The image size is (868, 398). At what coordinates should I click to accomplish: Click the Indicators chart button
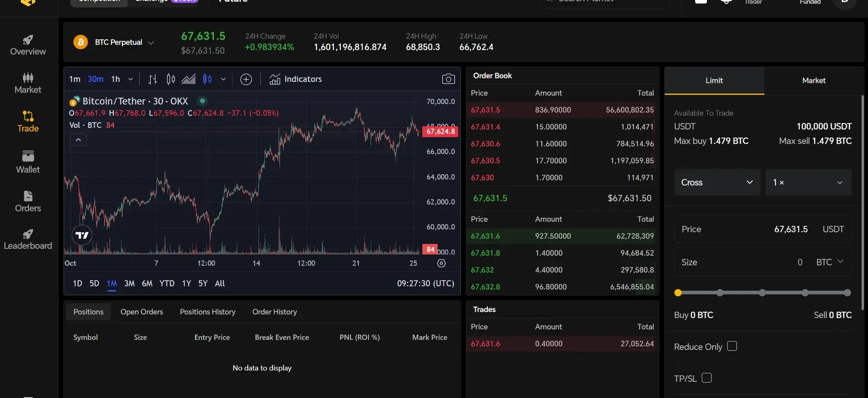[x=296, y=79]
